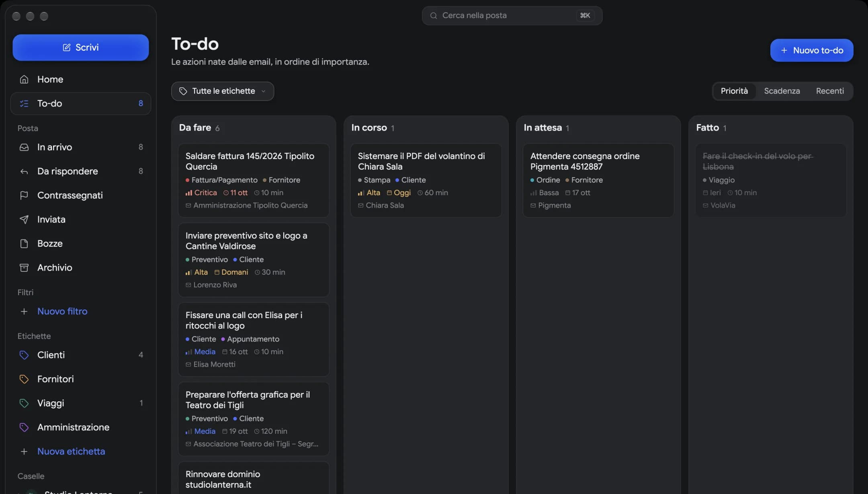Screen dimensions: 868x494
Task: Click the Home icon in sidebar
Action: [24, 80]
